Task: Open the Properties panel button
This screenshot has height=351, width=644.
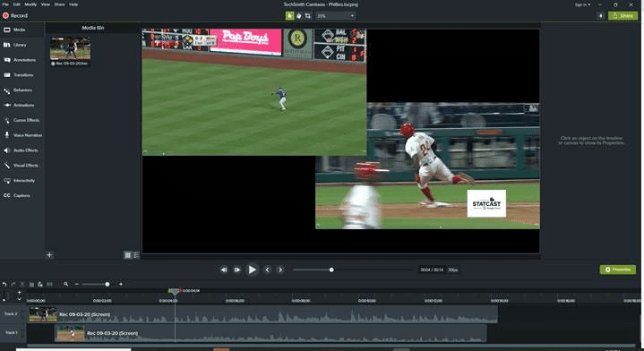Action: point(618,270)
